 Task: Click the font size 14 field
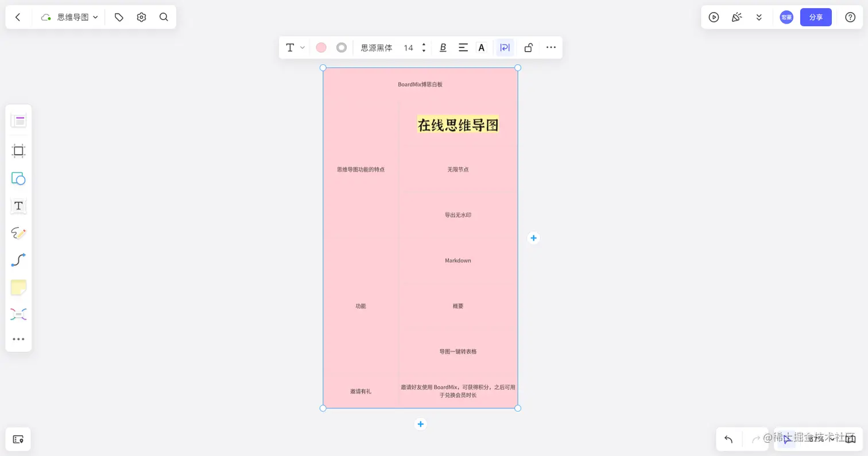click(x=408, y=48)
